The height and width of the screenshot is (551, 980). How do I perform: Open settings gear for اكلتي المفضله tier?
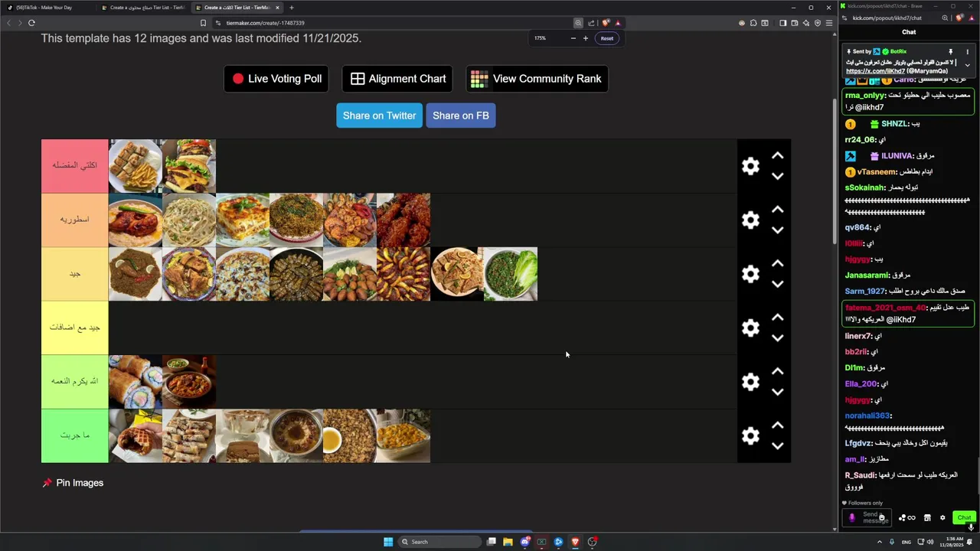pyautogui.click(x=750, y=166)
